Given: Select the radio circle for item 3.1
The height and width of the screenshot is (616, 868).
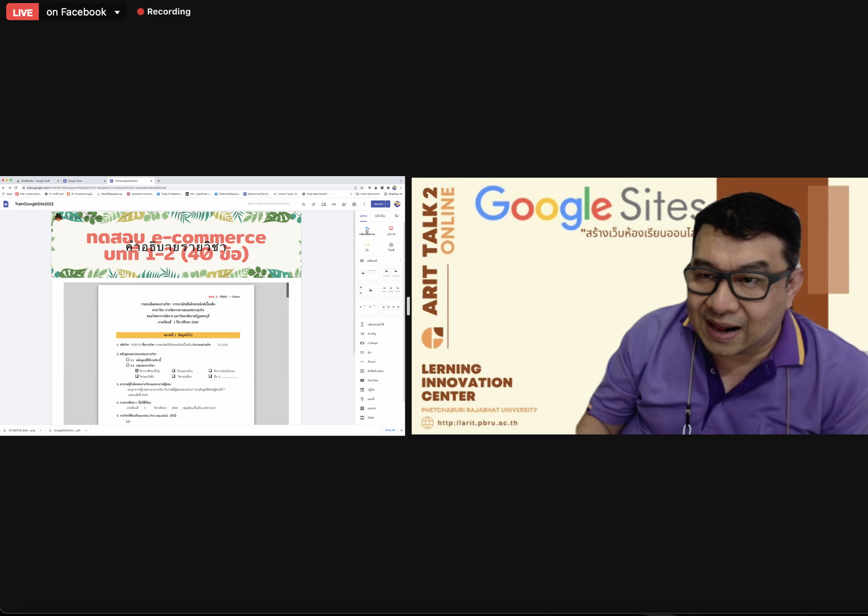Looking at the screenshot, I should [128, 360].
